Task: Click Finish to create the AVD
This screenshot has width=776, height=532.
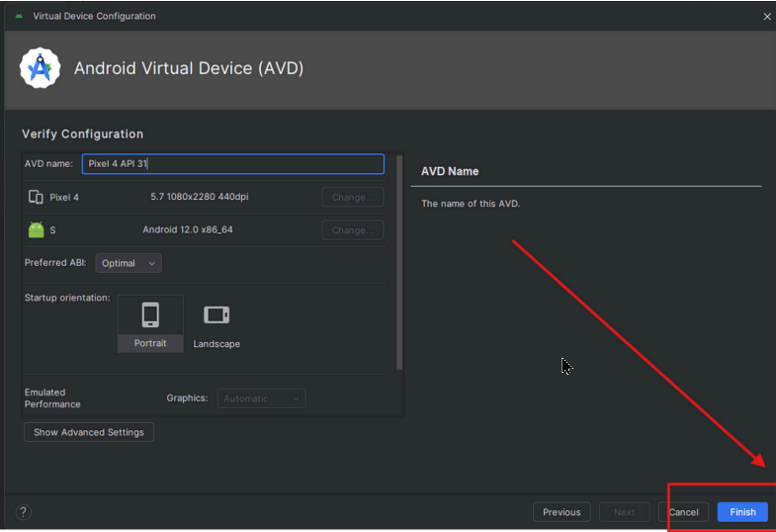Action: tap(742, 512)
